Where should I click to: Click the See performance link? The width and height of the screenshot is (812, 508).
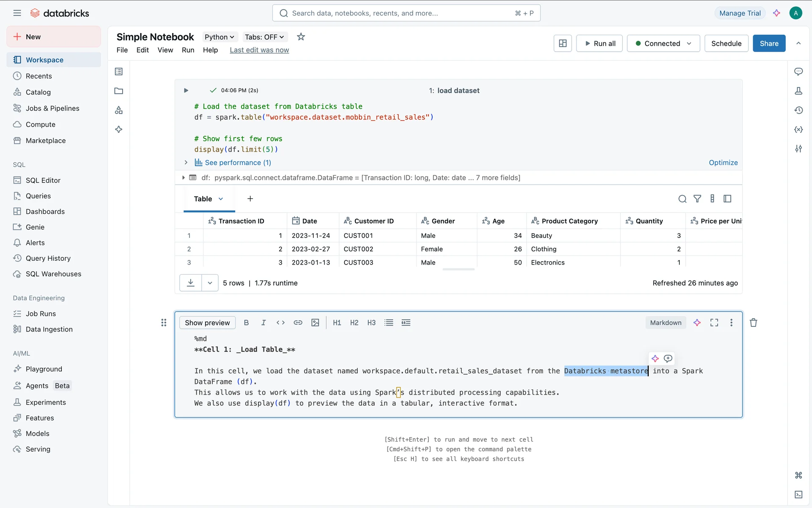[238, 163]
